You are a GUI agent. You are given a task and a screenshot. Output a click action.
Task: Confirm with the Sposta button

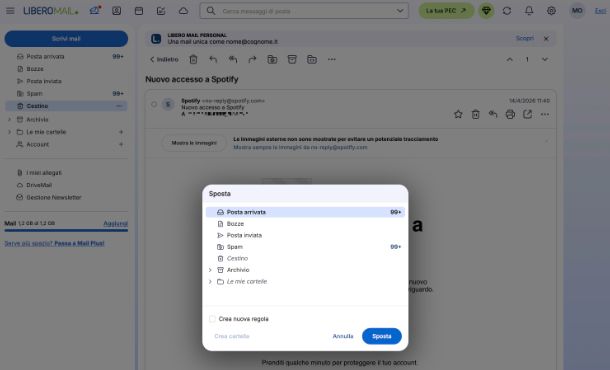click(x=382, y=336)
